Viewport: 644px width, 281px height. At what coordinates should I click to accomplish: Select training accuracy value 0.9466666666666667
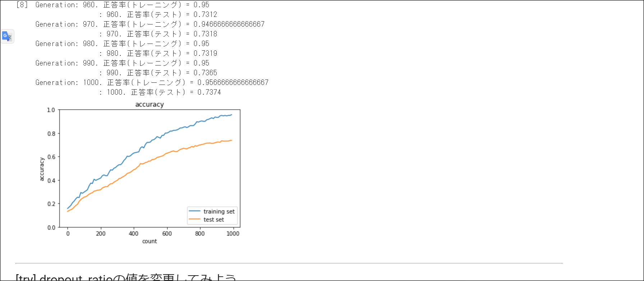[229, 24]
